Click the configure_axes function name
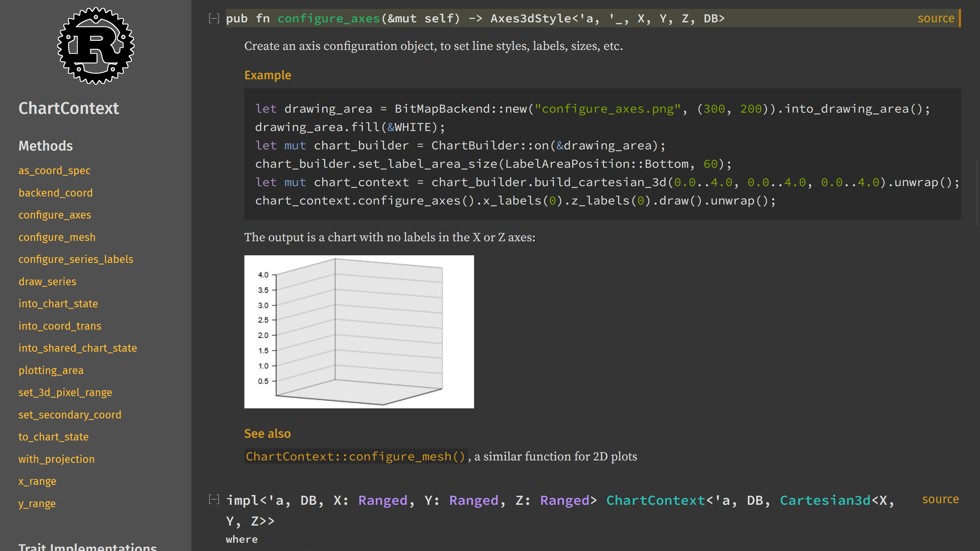The width and height of the screenshot is (980, 551). coord(329,18)
